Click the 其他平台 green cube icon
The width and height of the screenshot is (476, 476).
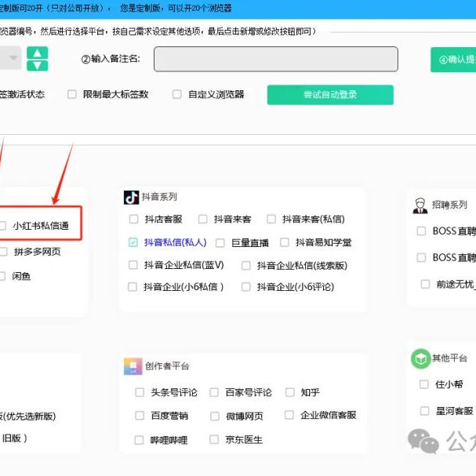(x=421, y=359)
